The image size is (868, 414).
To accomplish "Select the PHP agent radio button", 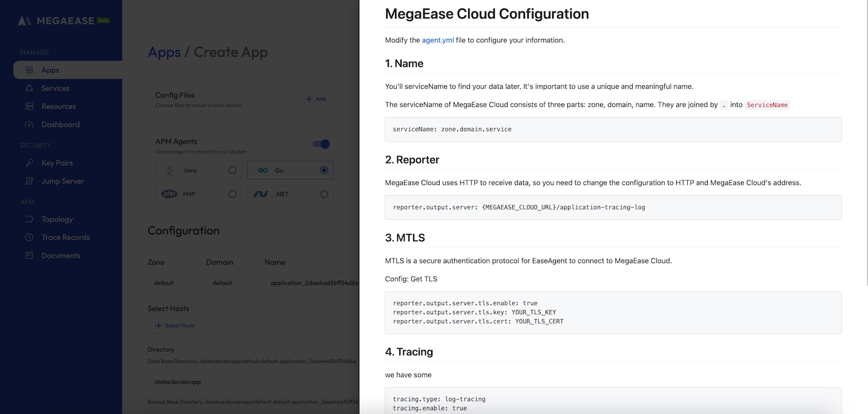I will [x=232, y=194].
